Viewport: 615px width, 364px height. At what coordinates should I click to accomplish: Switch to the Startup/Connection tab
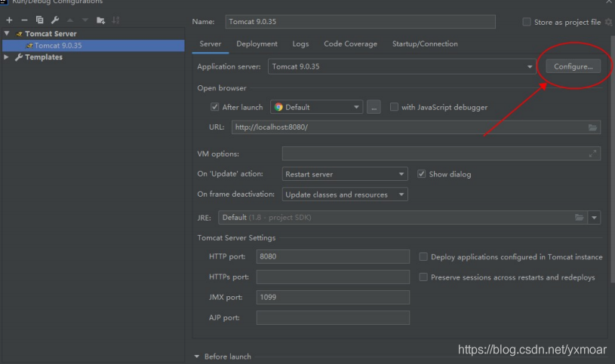coord(425,44)
